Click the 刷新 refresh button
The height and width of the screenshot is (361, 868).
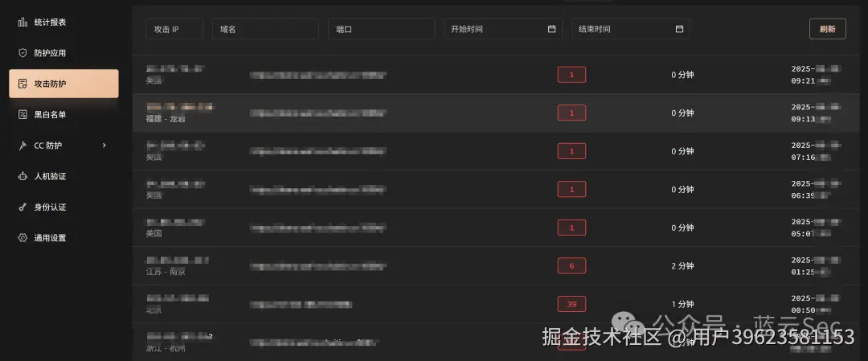point(828,29)
